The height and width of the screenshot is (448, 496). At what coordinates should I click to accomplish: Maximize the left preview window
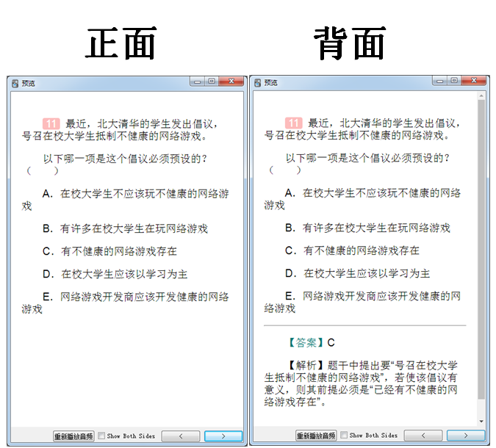point(212,82)
